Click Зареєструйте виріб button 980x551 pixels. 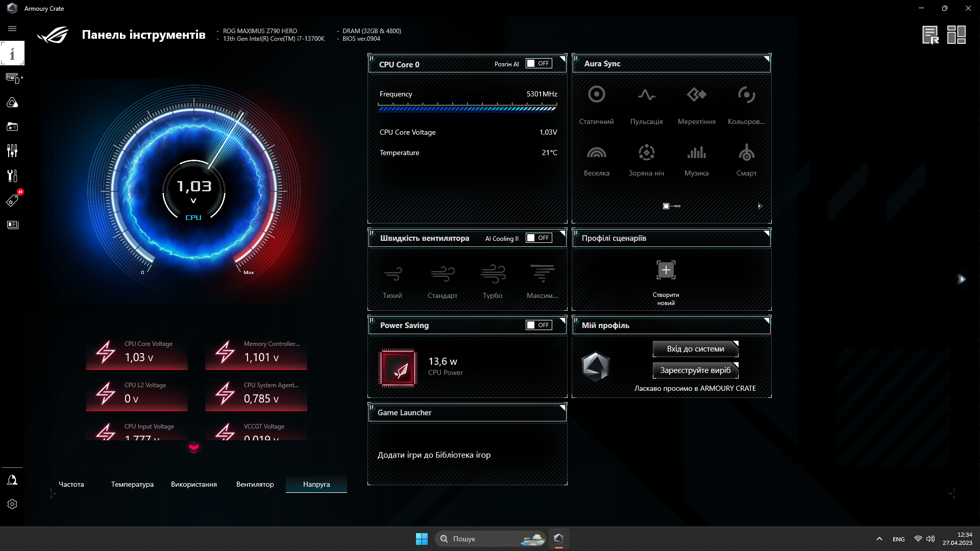tap(695, 369)
